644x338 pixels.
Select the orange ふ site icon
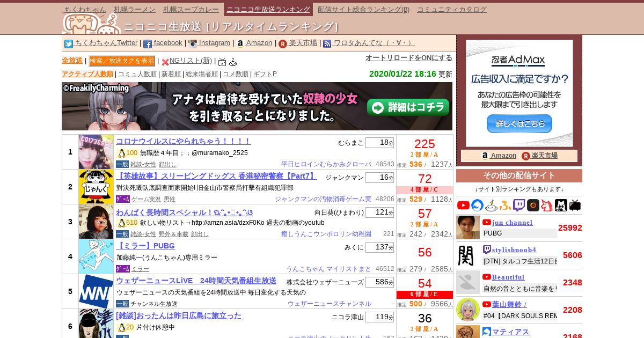coord(505,205)
